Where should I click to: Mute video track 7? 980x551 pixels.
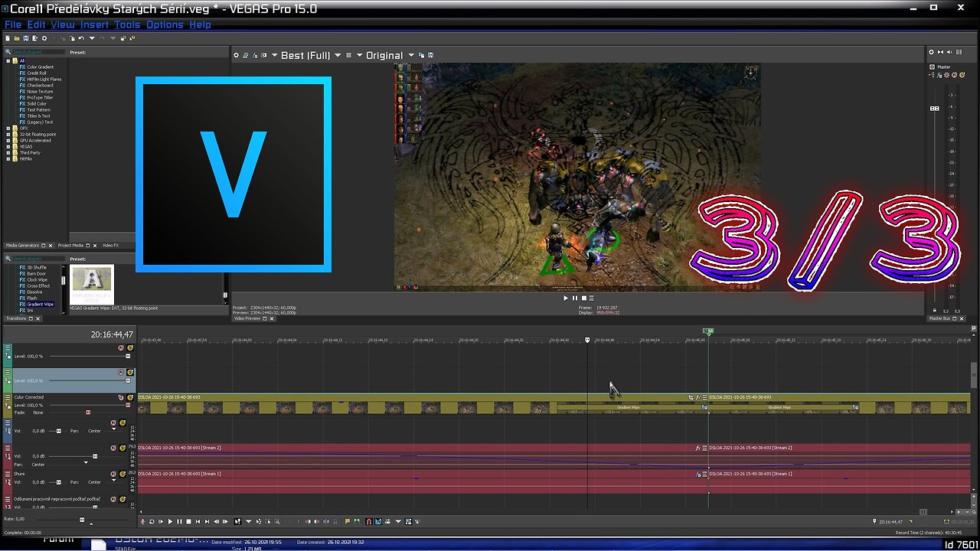[x=121, y=347]
